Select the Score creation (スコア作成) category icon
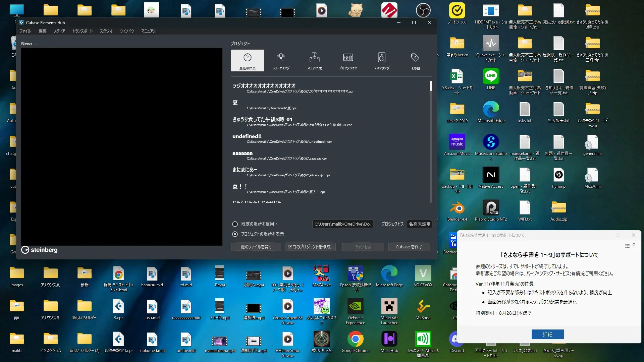This screenshot has height=362, width=644. pos(314,60)
